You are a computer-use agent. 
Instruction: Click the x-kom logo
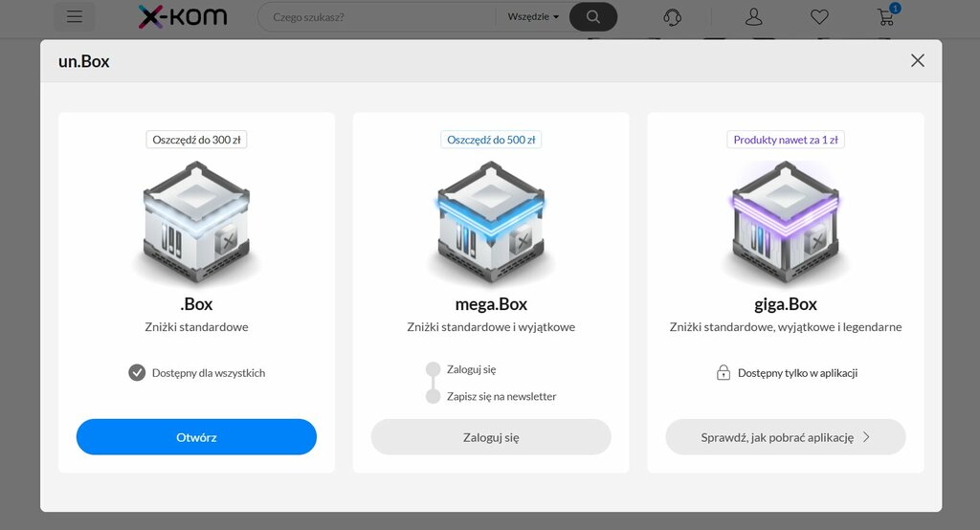click(x=183, y=17)
